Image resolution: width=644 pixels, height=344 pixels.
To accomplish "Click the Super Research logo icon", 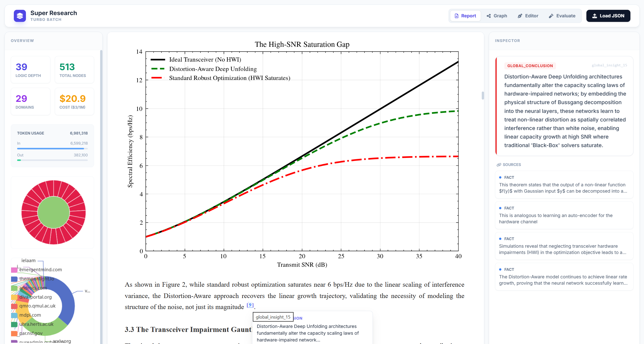I will click(x=20, y=16).
